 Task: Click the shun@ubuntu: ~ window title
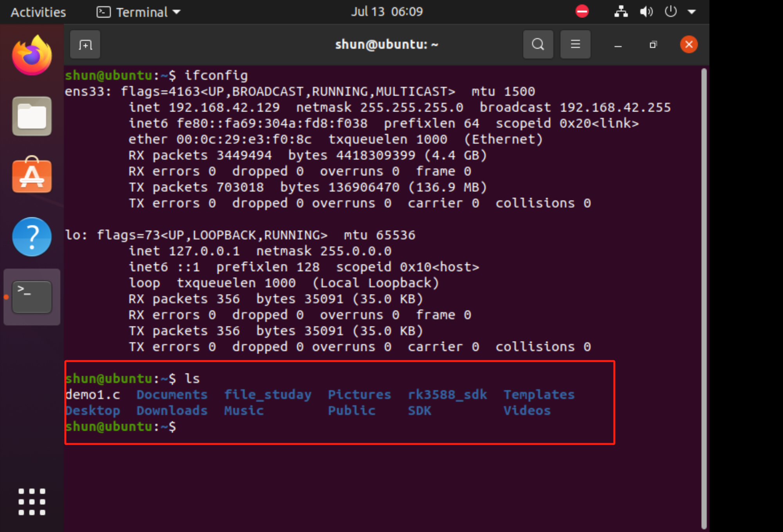(387, 45)
